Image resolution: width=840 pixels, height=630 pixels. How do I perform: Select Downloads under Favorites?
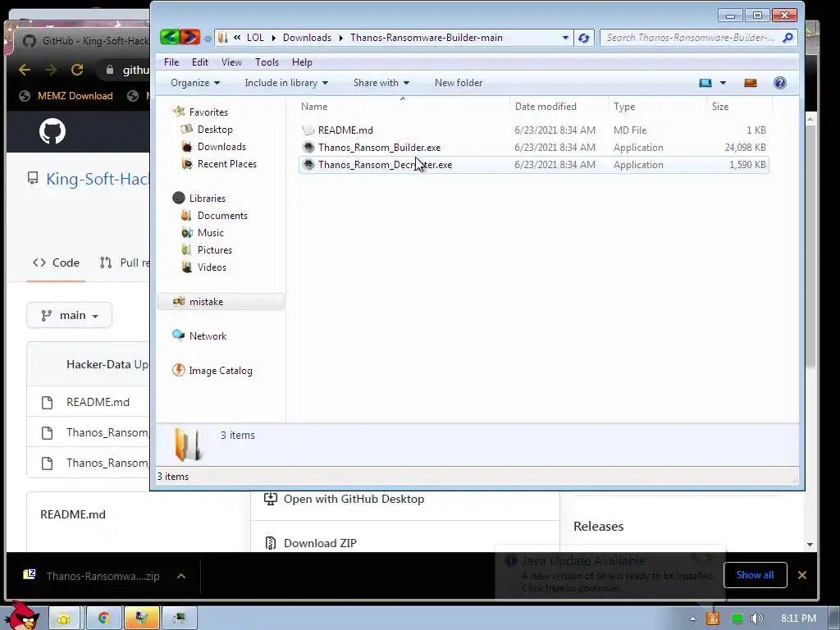[221, 147]
